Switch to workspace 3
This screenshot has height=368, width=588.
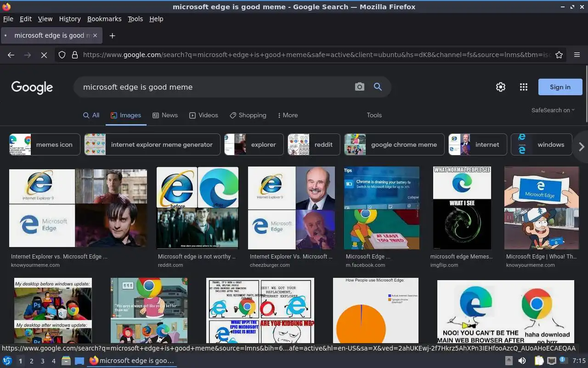point(43,361)
